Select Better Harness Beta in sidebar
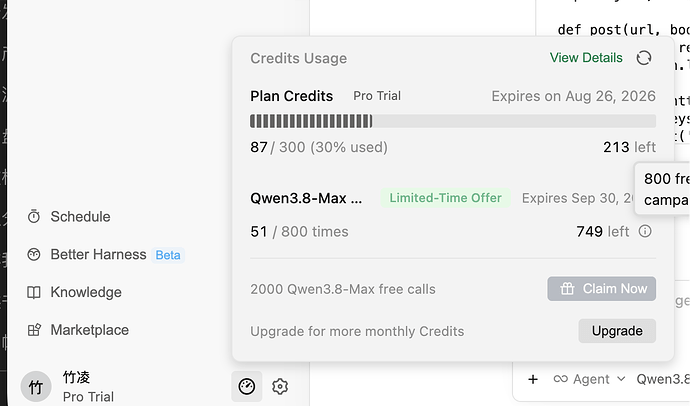 [x=106, y=255]
